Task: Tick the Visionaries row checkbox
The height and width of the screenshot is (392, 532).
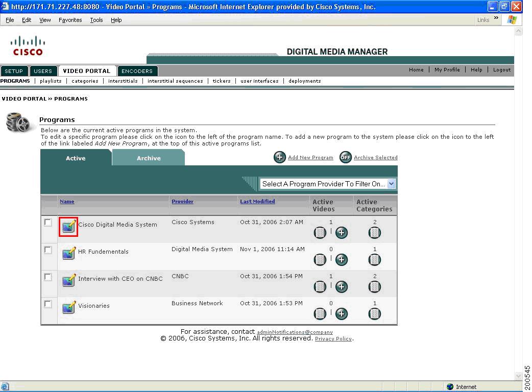Action: tap(48, 303)
